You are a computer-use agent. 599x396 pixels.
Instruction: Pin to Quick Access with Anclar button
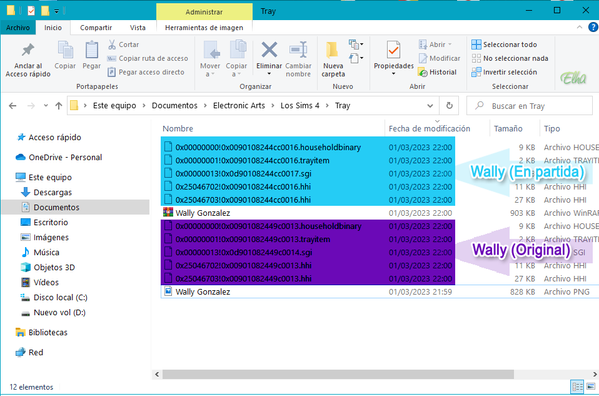[28, 60]
